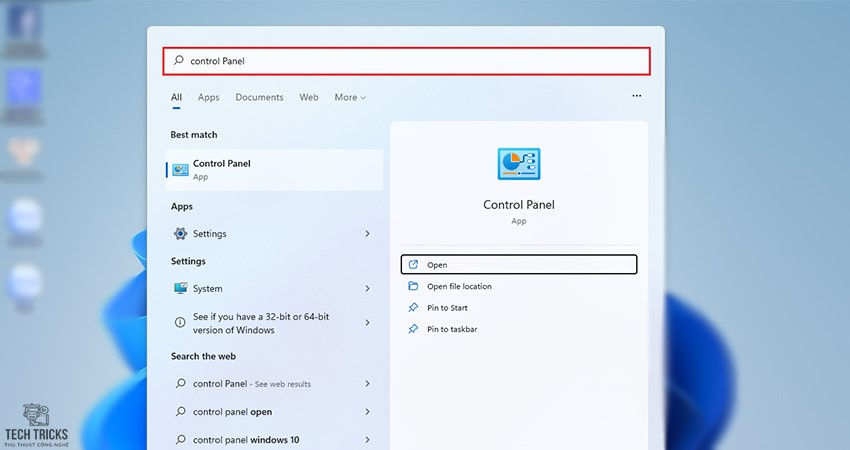Click the search box containing 'control Panel'

click(x=407, y=61)
